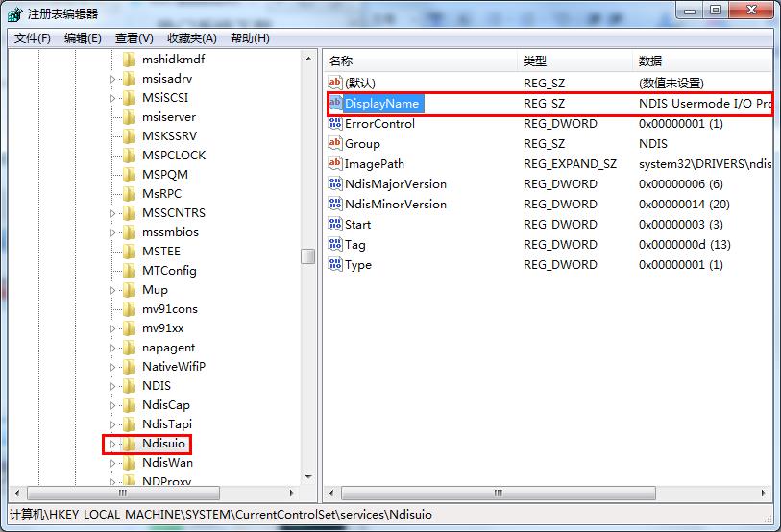Select the MsRPC folder icon
The width and height of the screenshot is (781, 532).
129,194
